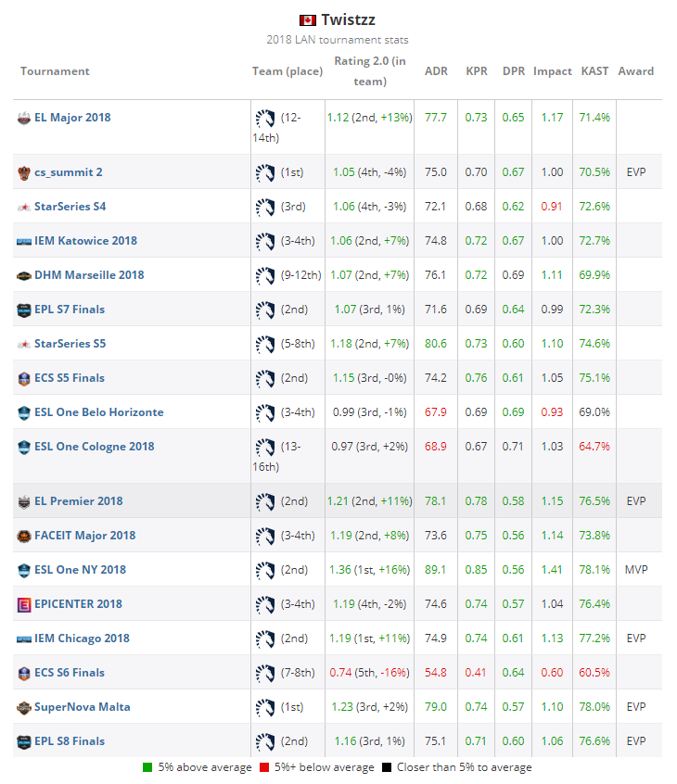677x784 pixels.
Task: Click the Impact column header
Action: (x=553, y=71)
